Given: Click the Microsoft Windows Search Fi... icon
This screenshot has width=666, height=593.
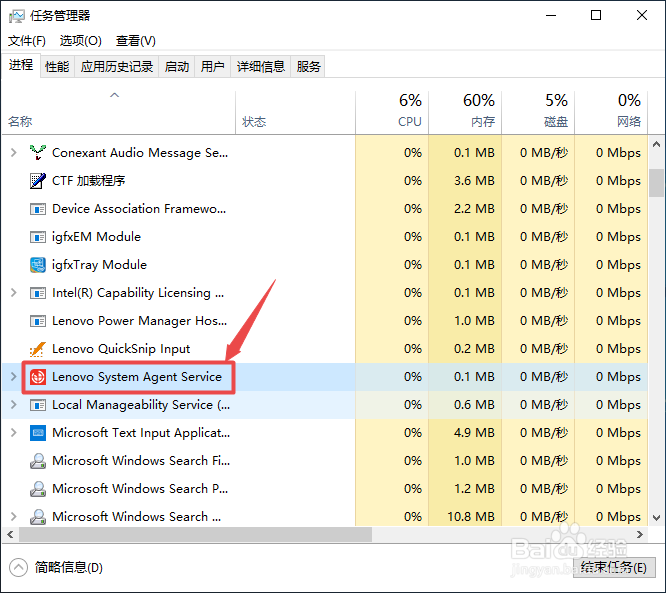Looking at the screenshot, I should tap(38, 461).
